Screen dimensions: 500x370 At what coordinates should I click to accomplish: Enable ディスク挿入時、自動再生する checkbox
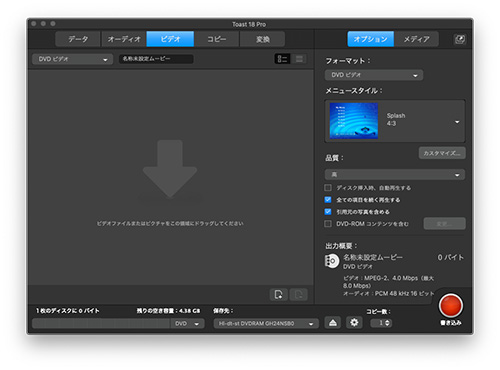pos(328,188)
